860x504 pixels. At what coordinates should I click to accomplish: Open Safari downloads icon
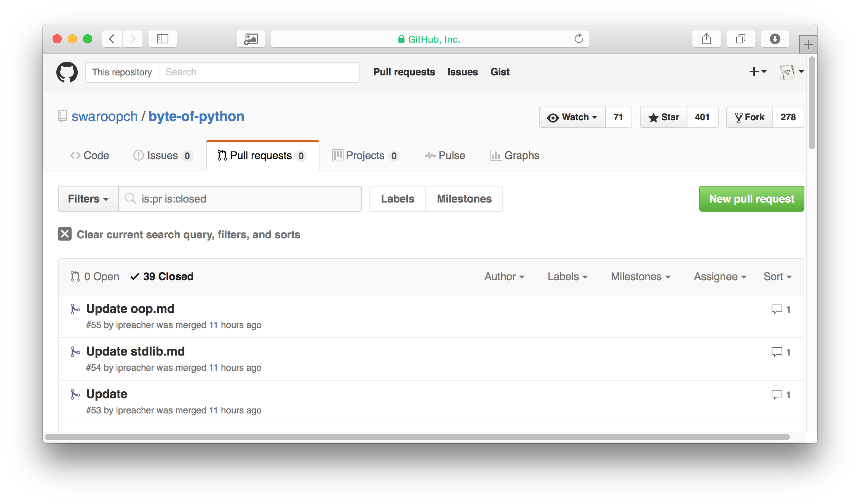tap(775, 39)
